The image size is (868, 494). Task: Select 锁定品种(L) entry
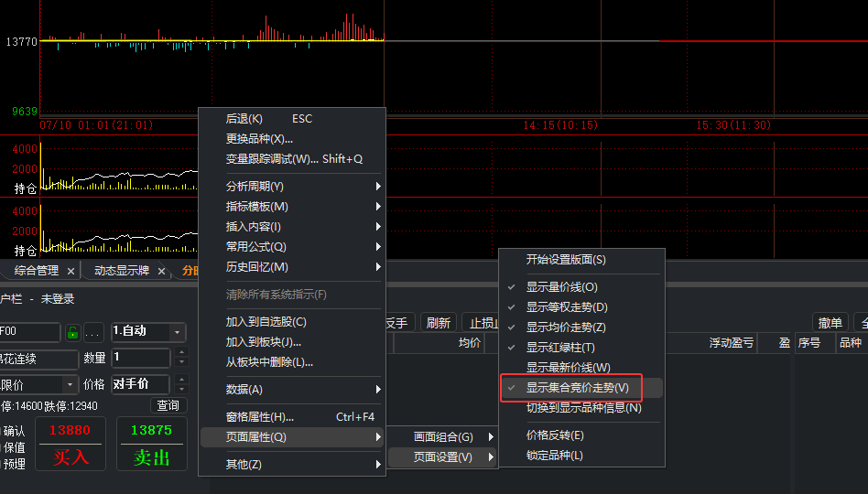(x=581, y=456)
